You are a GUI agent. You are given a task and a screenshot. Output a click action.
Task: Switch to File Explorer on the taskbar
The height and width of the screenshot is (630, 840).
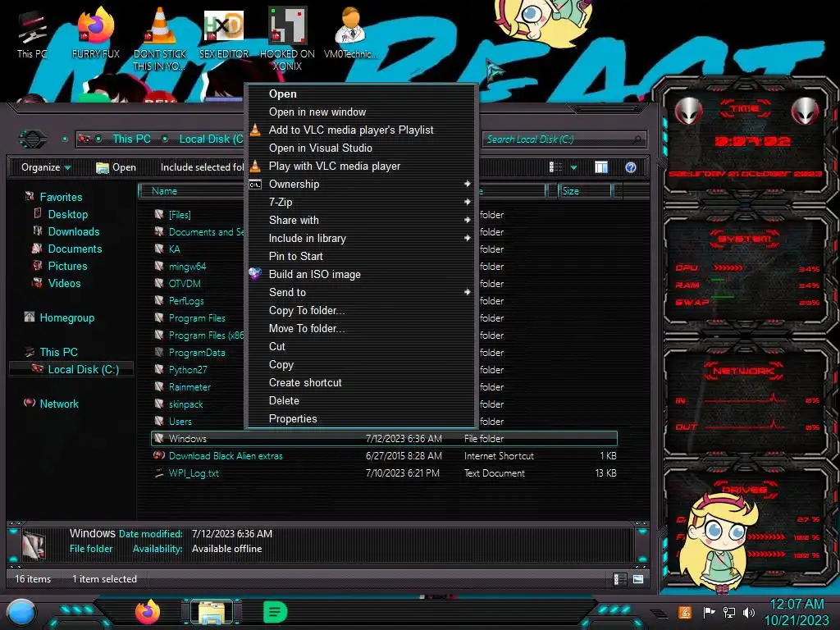pos(212,612)
